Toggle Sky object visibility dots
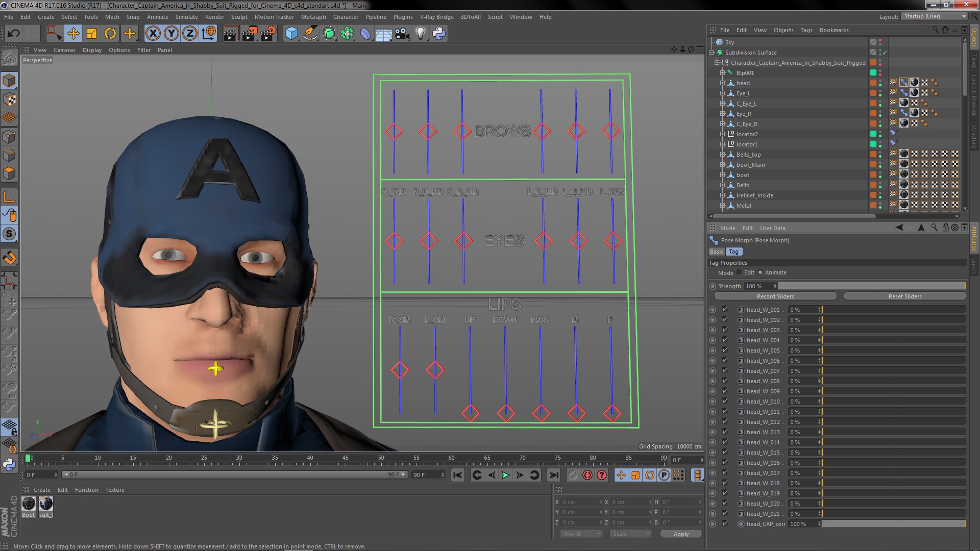This screenshot has width=980, height=551. [880, 42]
